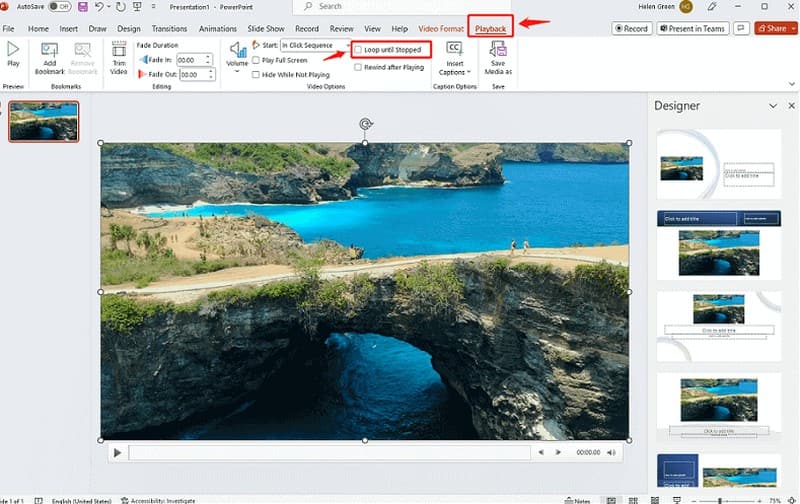Image resolution: width=800 pixels, height=504 pixels.
Task: Collapse the ribbon with chevron arrow
Action: pyautogui.click(x=791, y=84)
